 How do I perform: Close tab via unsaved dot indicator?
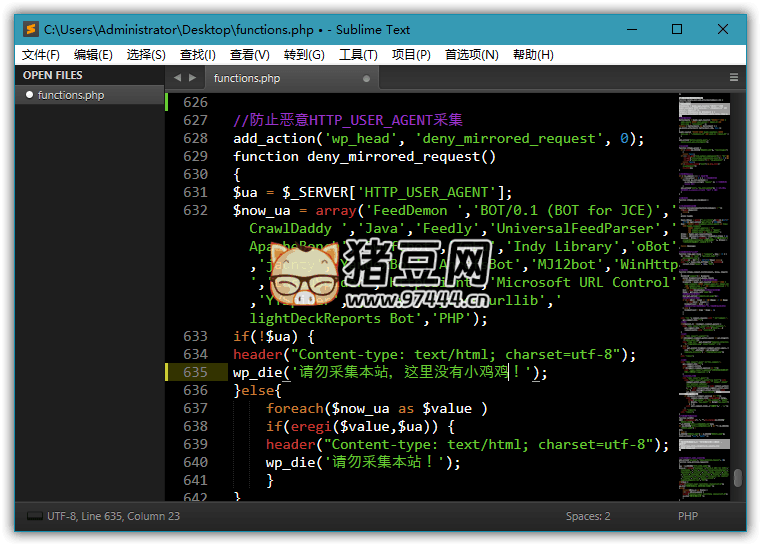(366, 79)
